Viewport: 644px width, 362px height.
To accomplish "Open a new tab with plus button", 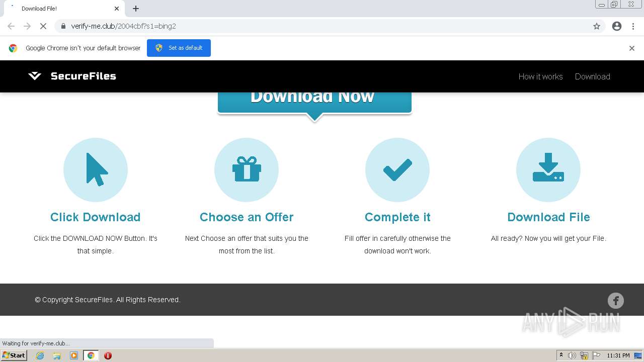I will pyautogui.click(x=136, y=9).
